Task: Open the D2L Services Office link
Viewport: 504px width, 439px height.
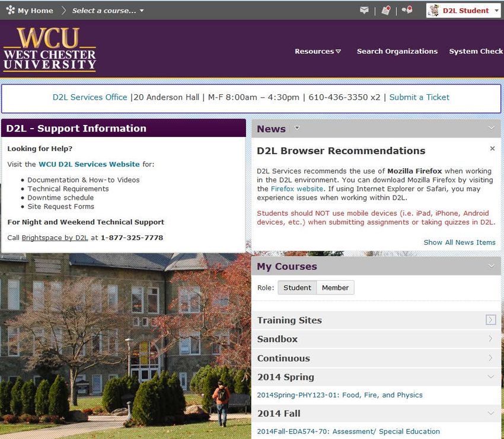Action: 90,97
